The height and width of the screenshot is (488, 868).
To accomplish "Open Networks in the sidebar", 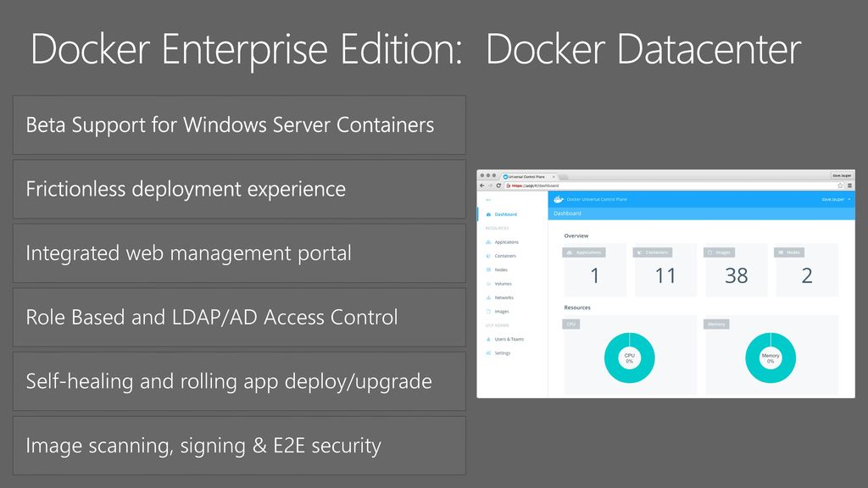I will [504, 297].
